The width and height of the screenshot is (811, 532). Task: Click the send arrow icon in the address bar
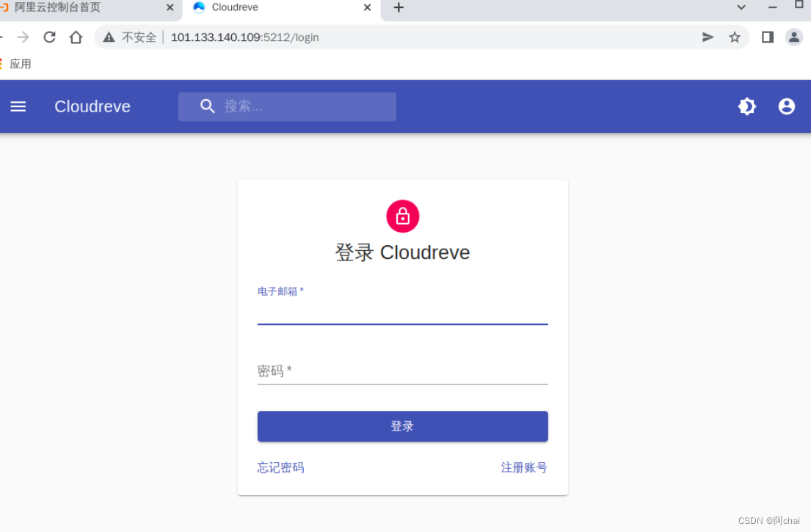click(707, 37)
